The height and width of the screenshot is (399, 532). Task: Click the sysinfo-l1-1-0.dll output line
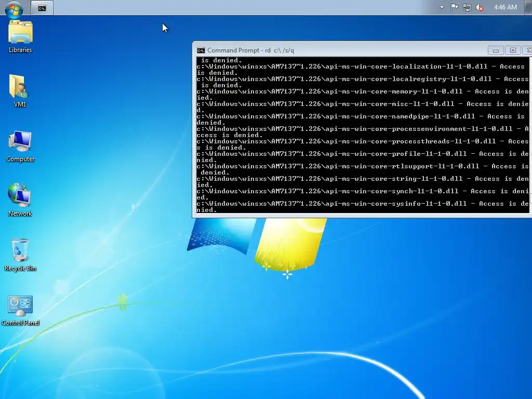[362, 207]
